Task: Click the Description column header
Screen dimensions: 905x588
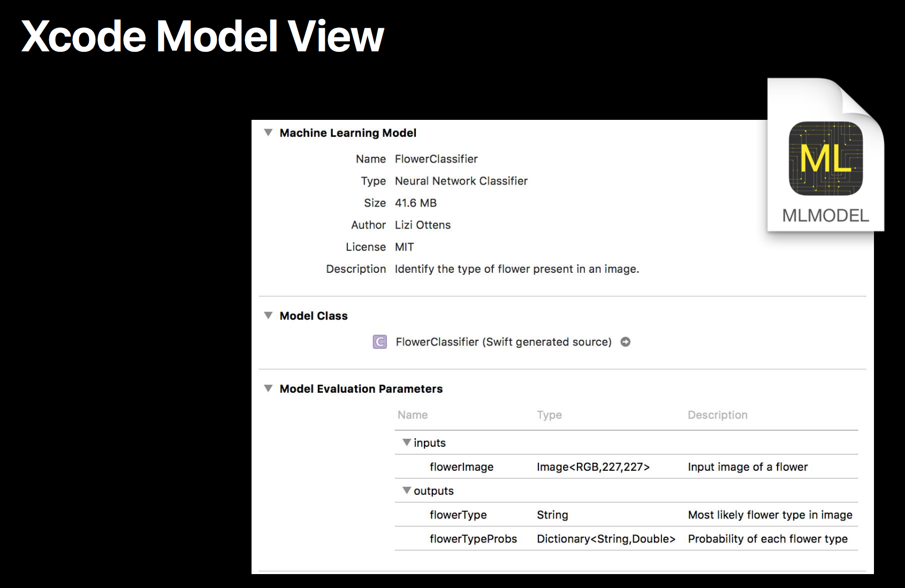Action: [717, 415]
